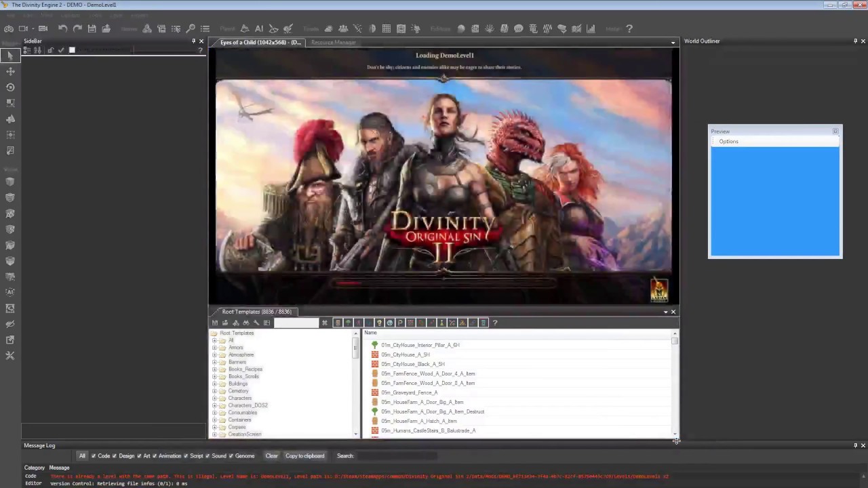Click the camera icon in the top toolbar

point(23,28)
